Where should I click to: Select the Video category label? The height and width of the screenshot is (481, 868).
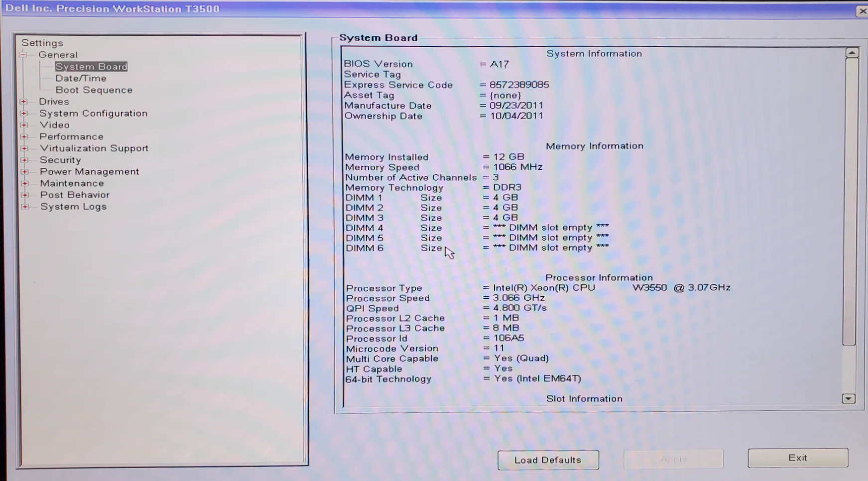point(55,125)
